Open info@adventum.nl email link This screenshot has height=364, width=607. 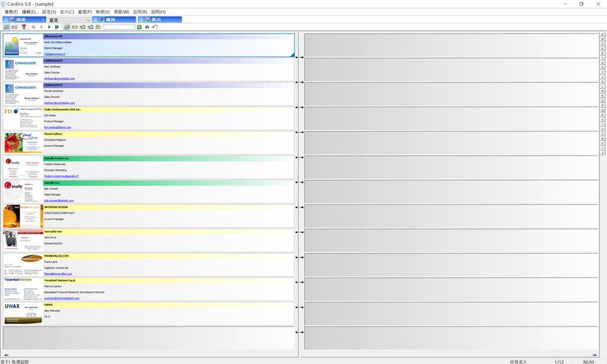(55, 54)
